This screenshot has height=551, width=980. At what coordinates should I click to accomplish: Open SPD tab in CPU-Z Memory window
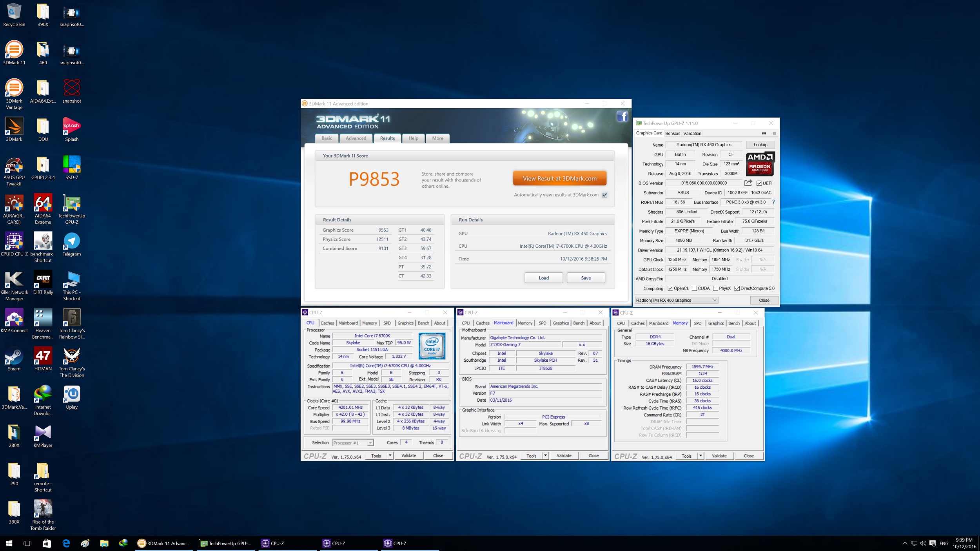697,323
